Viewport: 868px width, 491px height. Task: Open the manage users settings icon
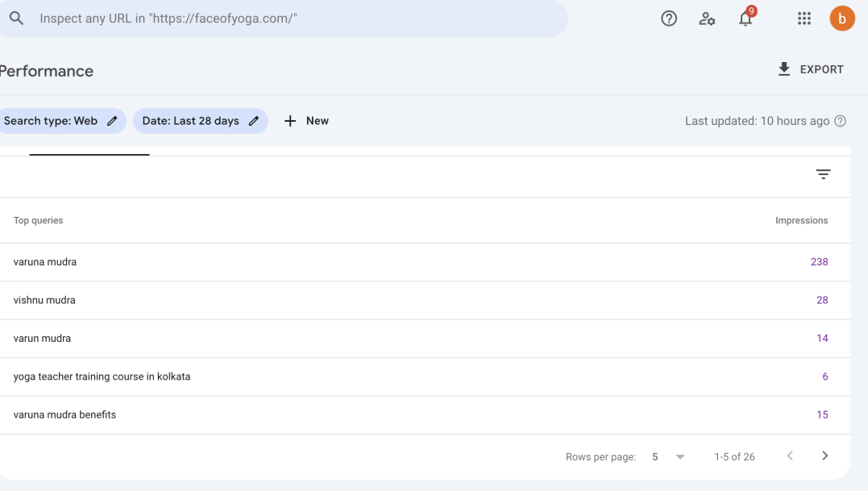[707, 19]
